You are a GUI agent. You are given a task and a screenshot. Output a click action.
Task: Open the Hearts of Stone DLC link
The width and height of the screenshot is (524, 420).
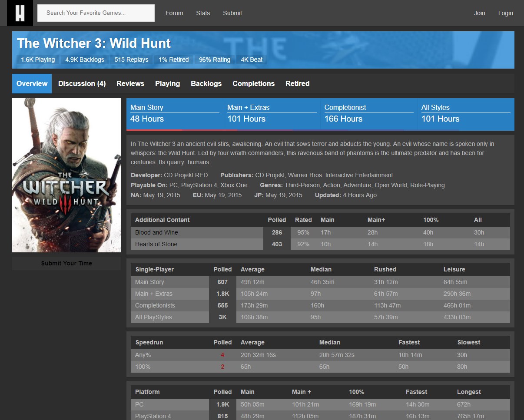(156, 244)
